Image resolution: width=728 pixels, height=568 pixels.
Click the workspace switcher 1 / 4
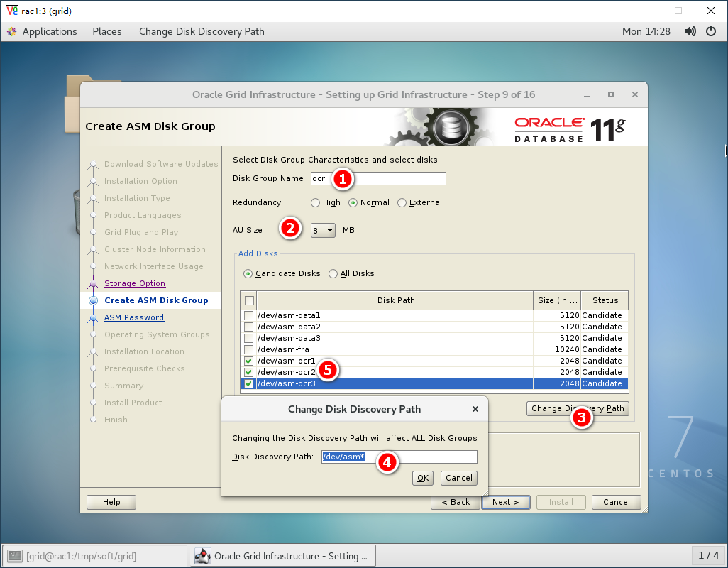(709, 555)
